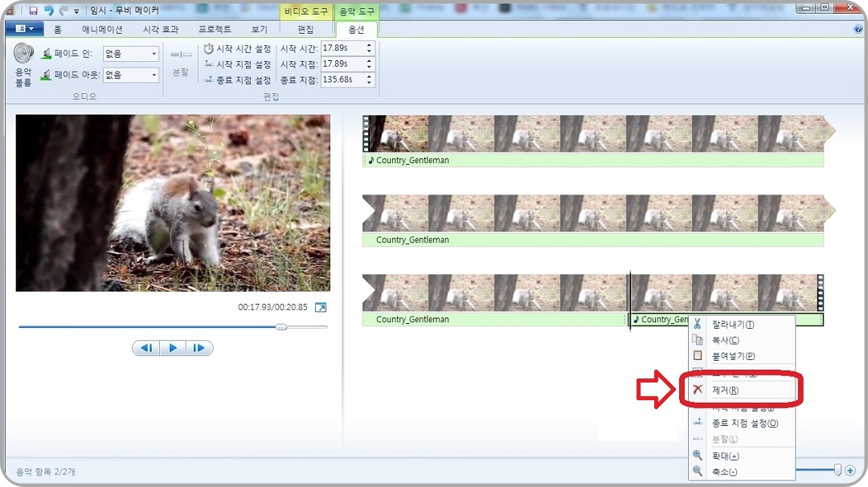868x487 pixels.
Task: Click 종료 지점 설정 in the ribbon
Action: (x=237, y=80)
